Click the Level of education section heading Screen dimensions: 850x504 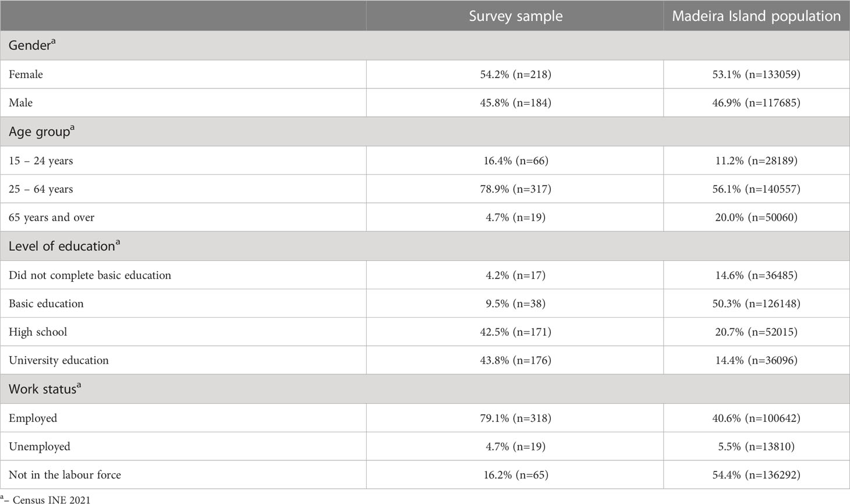click(65, 246)
